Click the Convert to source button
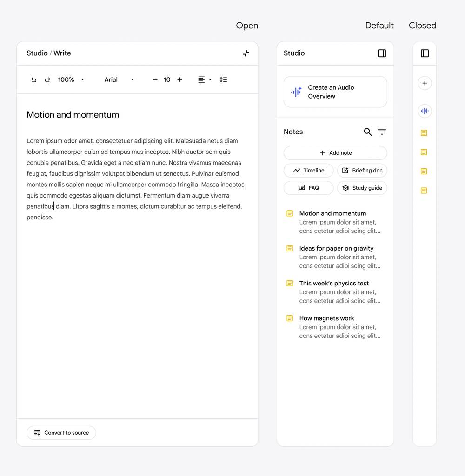 (x=61, y=433)
